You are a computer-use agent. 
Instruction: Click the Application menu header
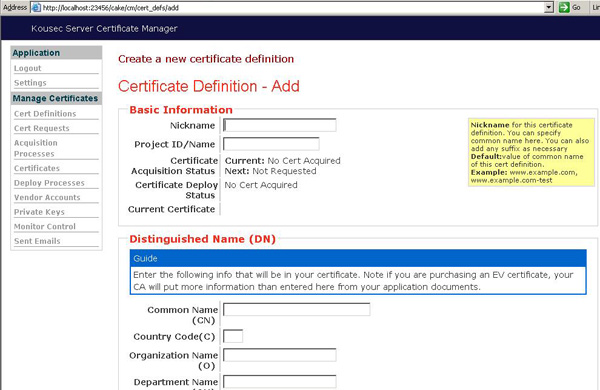click(56, 53)
